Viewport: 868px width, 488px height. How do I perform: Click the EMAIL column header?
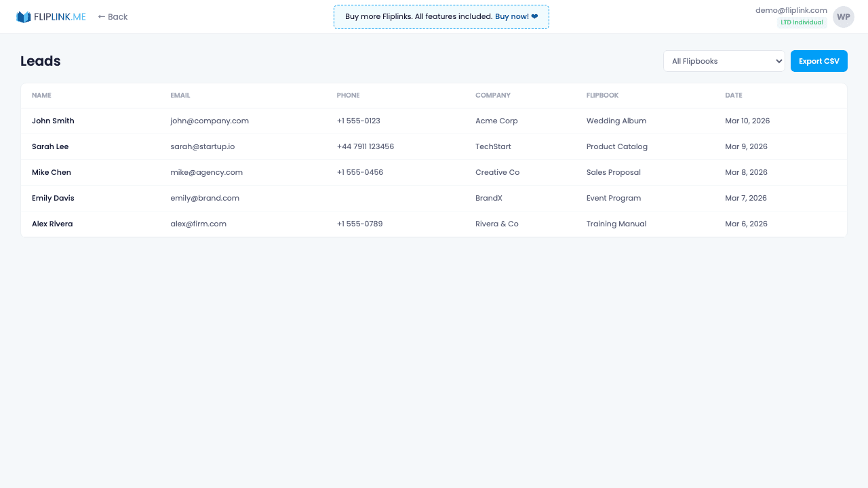click(180, 96)
